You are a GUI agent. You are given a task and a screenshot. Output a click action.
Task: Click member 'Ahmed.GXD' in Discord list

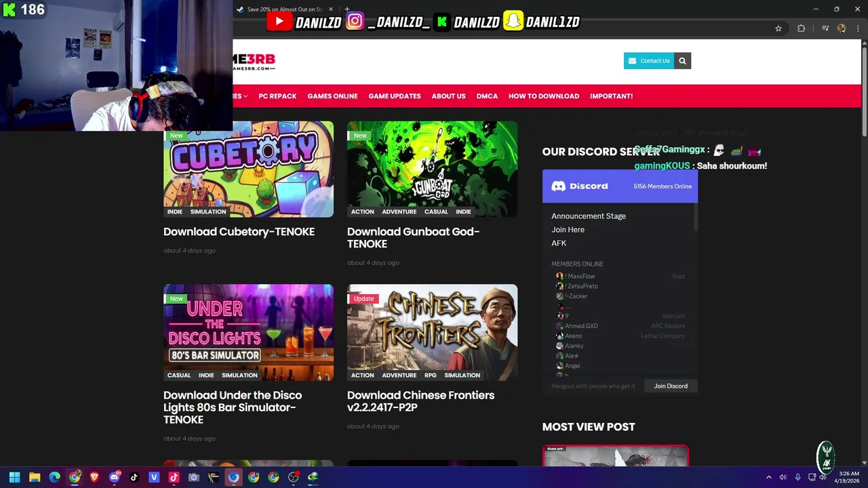[581, 326]
